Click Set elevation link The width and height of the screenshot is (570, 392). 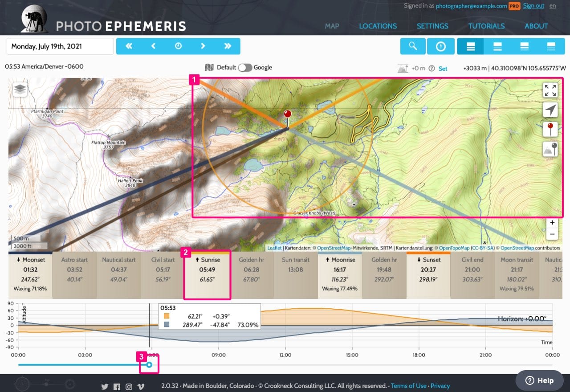[x=443, y=69]
